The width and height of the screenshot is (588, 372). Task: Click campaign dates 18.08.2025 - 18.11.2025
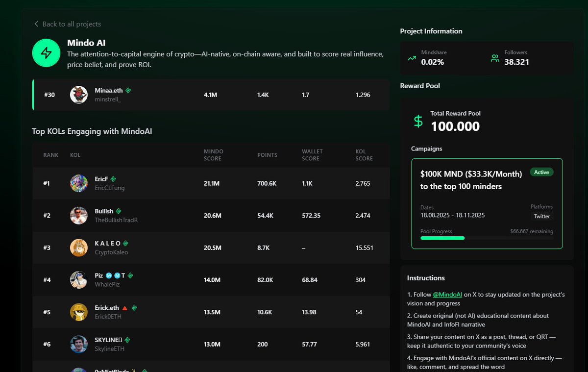coord(453,215)
